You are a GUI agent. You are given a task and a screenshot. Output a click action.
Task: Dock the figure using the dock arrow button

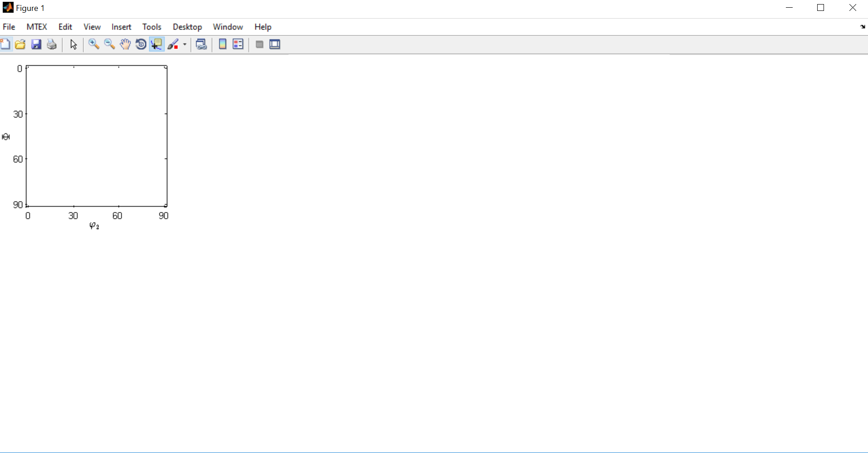tap(863, 27)
